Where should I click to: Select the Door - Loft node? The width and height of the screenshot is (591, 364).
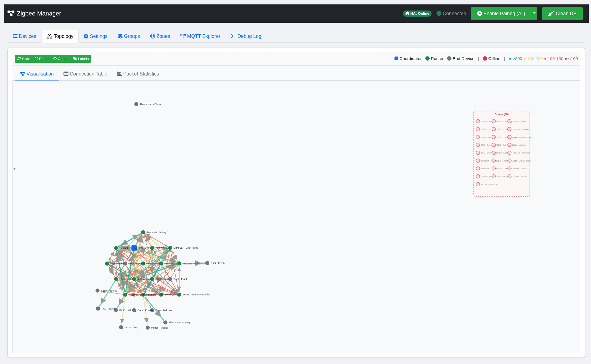point(116,310)
